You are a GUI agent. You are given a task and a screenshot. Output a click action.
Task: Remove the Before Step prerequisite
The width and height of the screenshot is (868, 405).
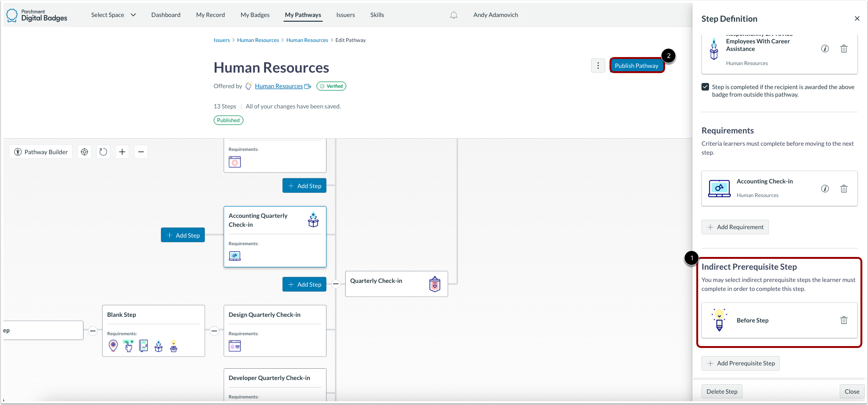(844, 320)
